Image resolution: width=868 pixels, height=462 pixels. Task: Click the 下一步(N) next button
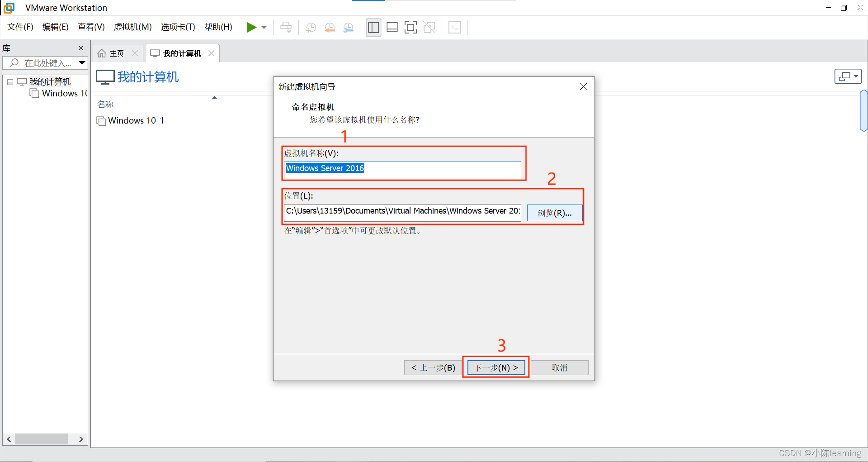(x=496, y=367)
